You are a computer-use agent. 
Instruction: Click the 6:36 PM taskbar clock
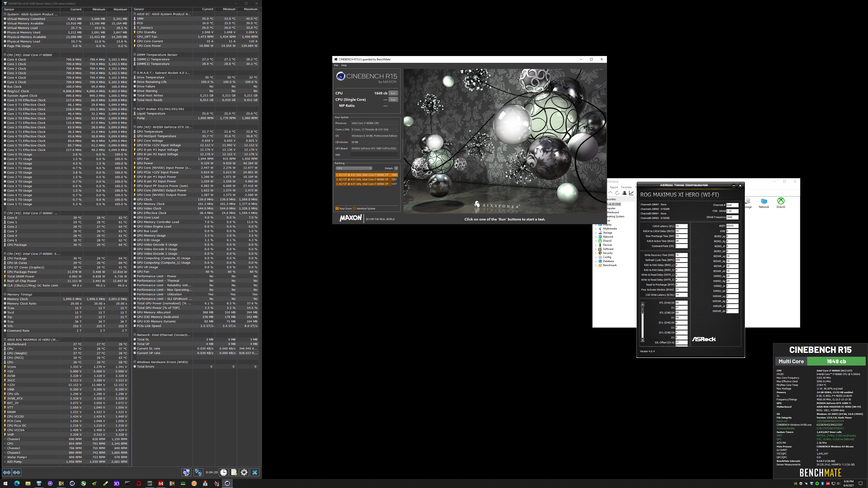click(x=849, y=483)
